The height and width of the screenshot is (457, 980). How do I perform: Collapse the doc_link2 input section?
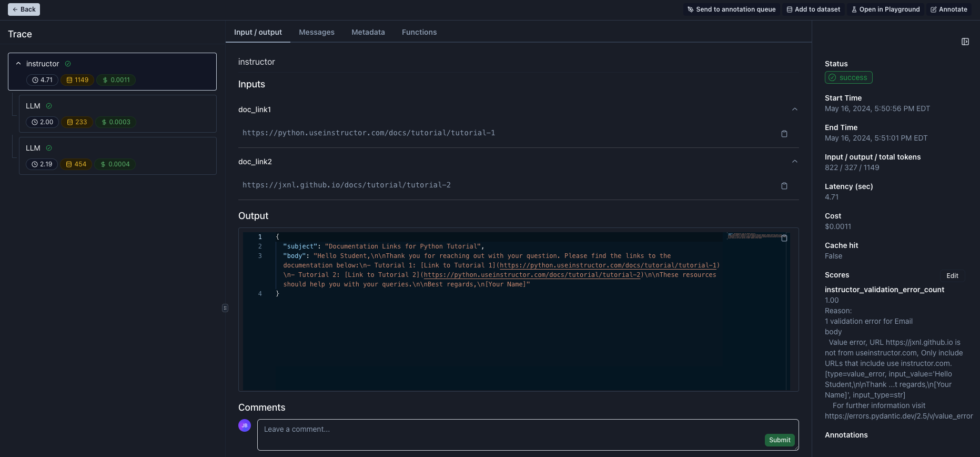[794, 162]
